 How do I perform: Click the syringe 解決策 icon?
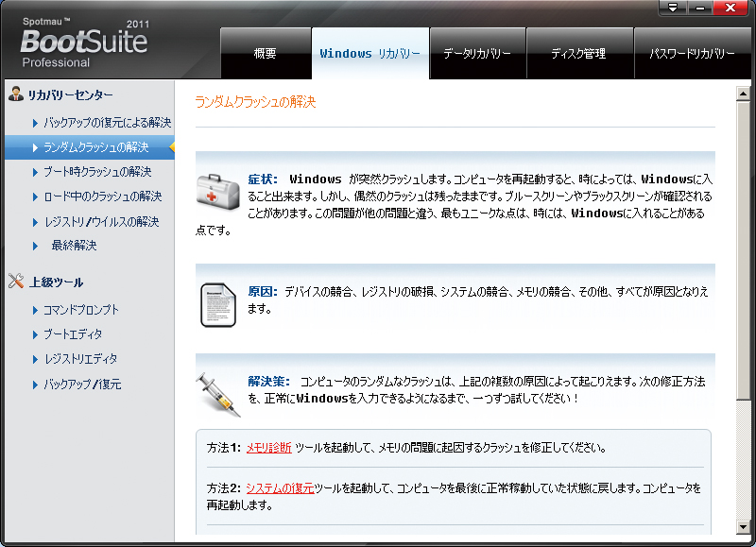218,395
